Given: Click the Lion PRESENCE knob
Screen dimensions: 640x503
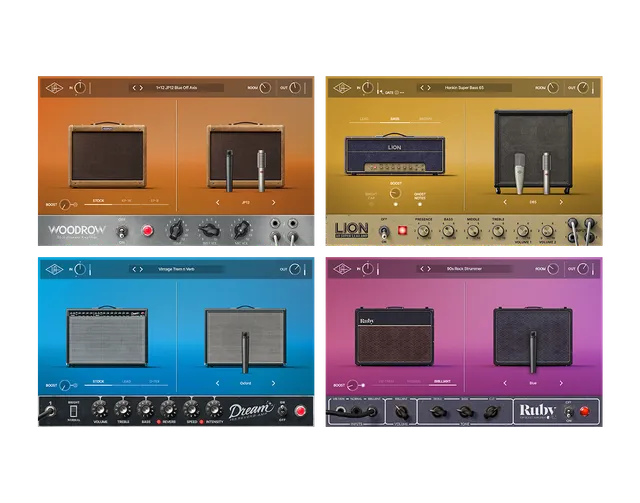Looking at the screenshot, I should pyautogui.click(x=423, y=231).
